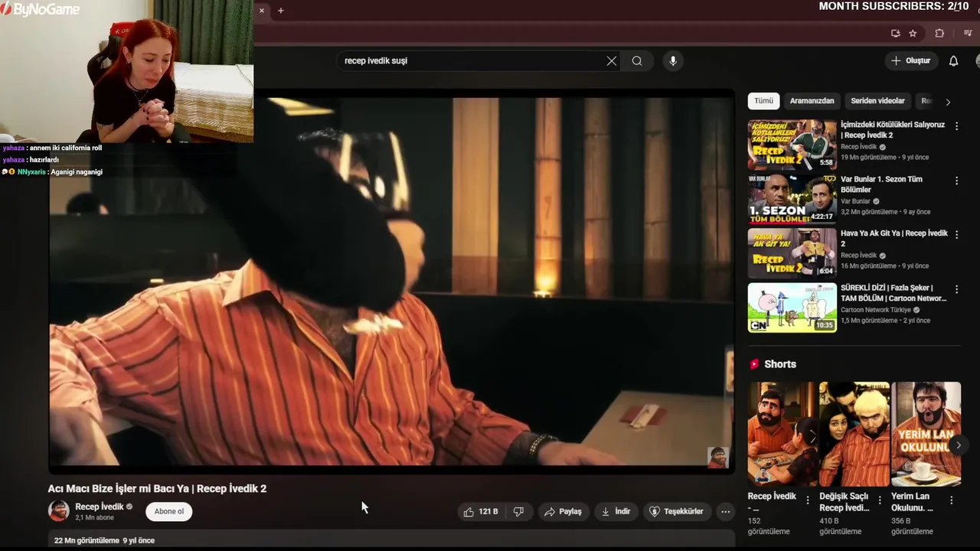Click the Shorts section heading
Viewport: 980px width, 551px height.
tap(780, 364)
